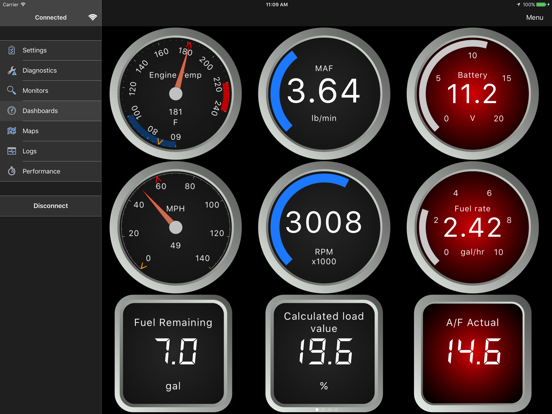Image resolution: width=552 pixels, height=414 pixels.
Task: Select the Performance stopwatch icon
Action: tap(12, 171)
